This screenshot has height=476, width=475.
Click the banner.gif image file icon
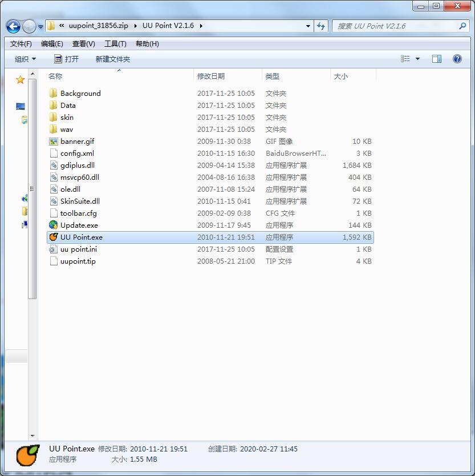[x=54, y=141]
